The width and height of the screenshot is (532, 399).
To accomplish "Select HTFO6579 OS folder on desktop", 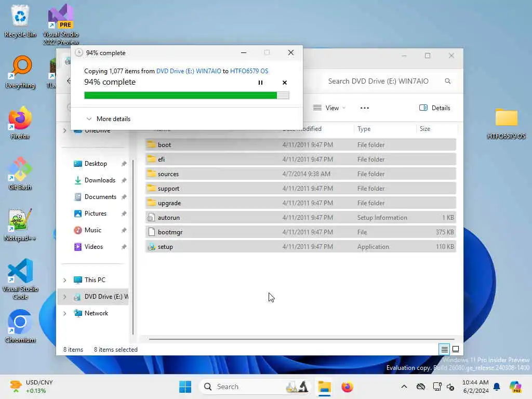I will (x=506, y=124).
